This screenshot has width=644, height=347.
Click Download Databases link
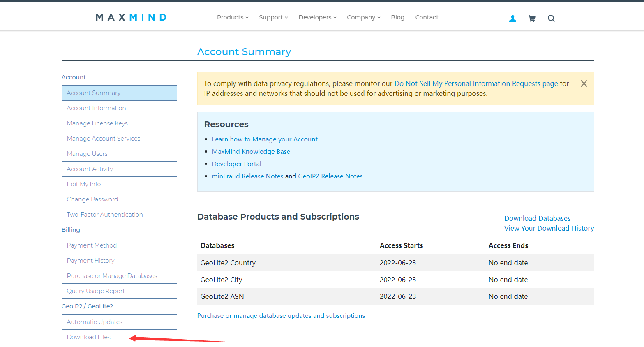coord(537,218)
